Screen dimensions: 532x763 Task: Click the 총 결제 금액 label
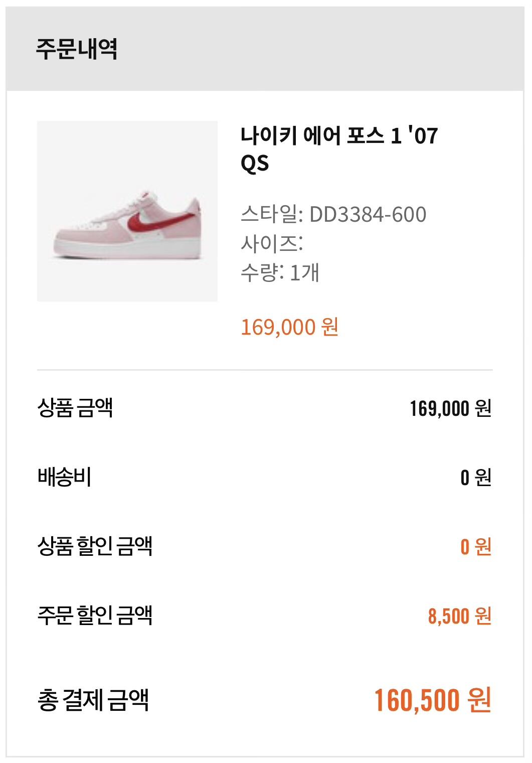93,700
